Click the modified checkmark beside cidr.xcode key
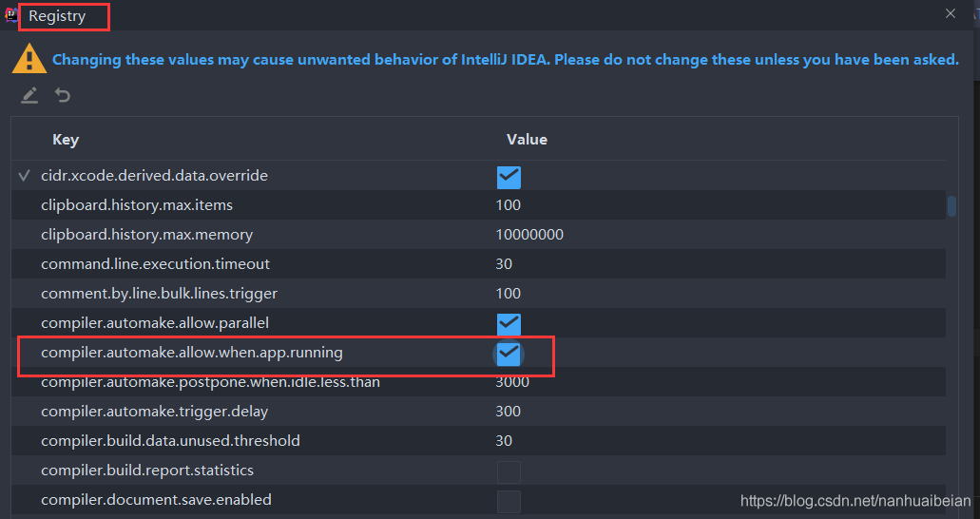 pyautogui.click(x=25, y=176)
